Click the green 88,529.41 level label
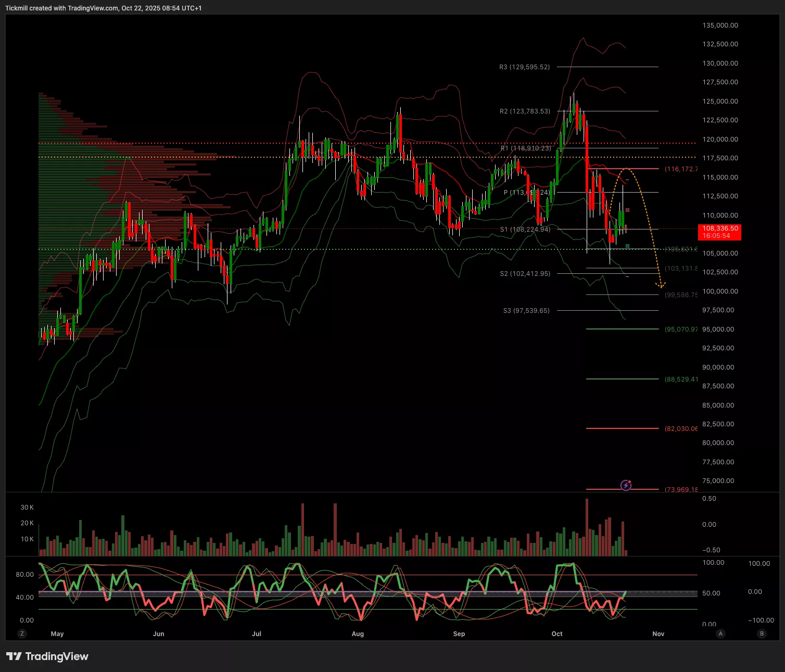Viewport: 785px width, 672px height. tap(681, 379)
